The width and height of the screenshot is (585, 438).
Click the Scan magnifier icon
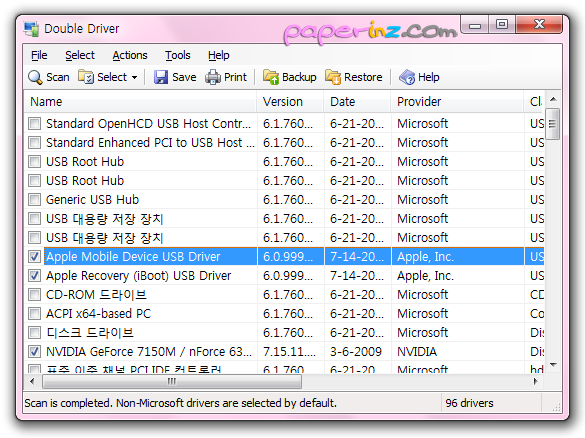click(35, 77)
